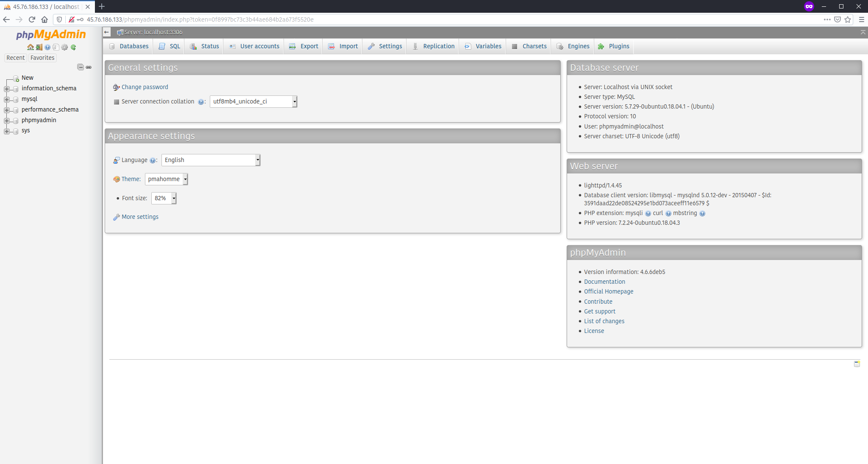Viewport: 868px width, 464px height.
Task: Click the chain link icon near the tree
Action: tap(89, 67)
